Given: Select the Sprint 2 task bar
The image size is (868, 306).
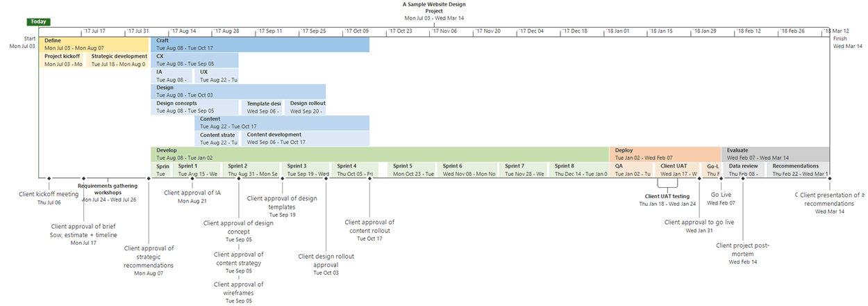Looking at the screenshot, I should click(x=251, y=170).
